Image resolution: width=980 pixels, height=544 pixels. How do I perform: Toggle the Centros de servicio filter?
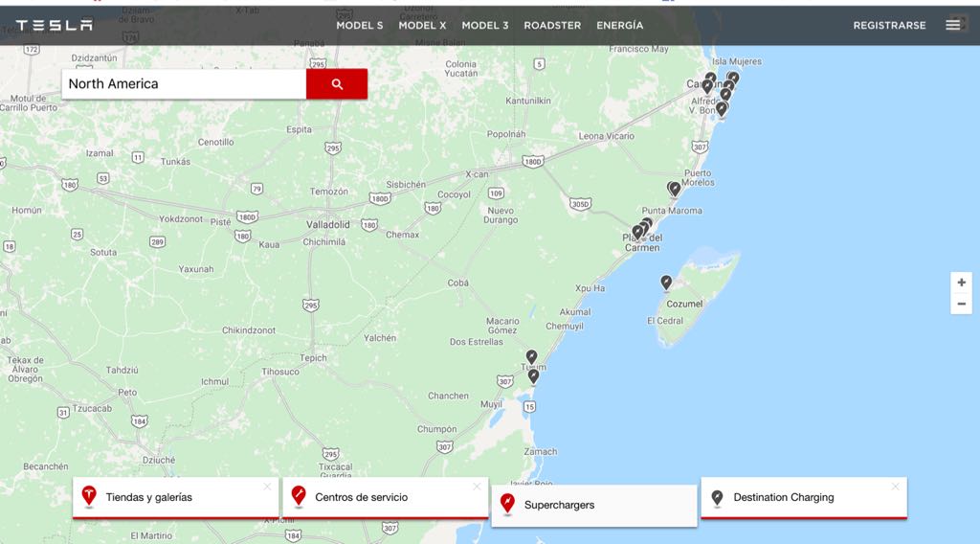point(361,498)
